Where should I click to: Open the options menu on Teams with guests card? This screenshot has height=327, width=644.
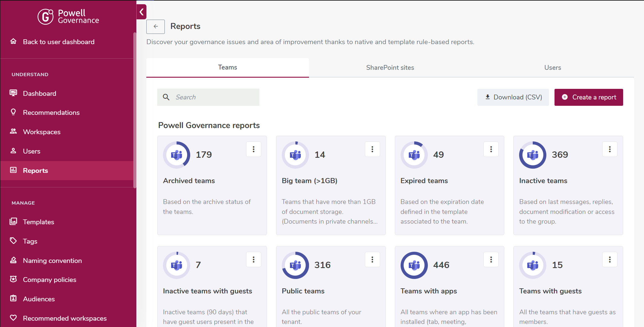point(610,259)
